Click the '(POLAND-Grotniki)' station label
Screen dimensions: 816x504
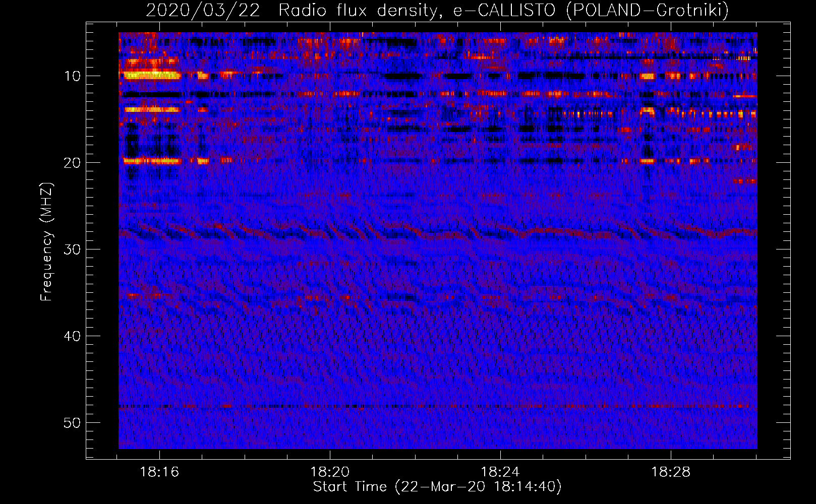[x=648, y=10]
